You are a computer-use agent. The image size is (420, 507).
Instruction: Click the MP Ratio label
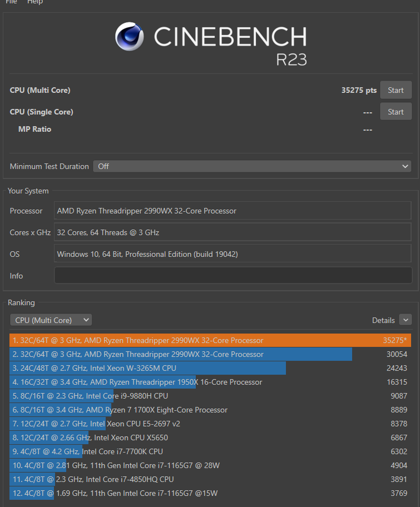[x=34, y=129]
